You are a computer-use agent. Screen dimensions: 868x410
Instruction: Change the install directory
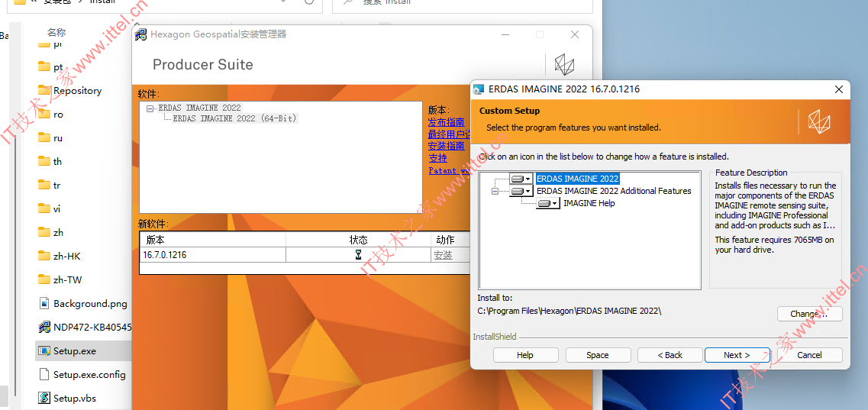tap(810, 314)
